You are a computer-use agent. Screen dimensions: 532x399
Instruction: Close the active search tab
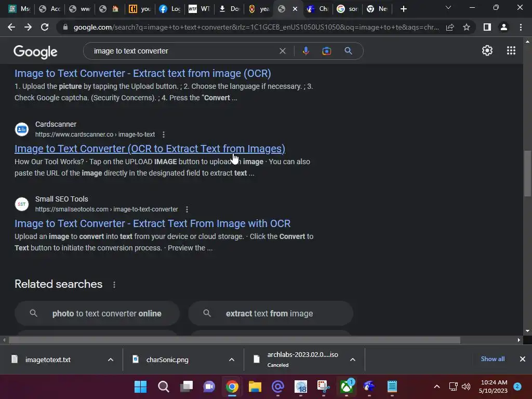pyautogui.click(x=295, y=9)
